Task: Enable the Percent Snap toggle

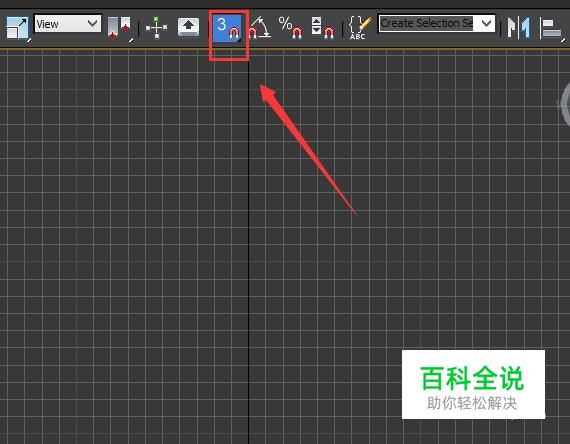Action: point(290,28)
